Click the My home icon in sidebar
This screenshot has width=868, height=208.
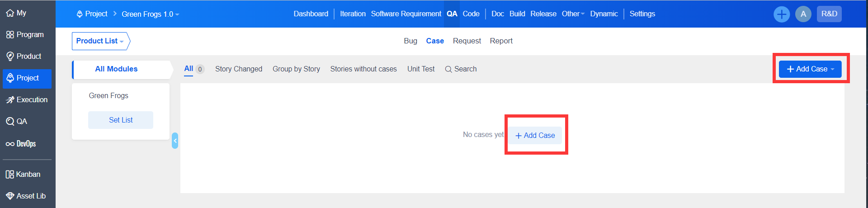[10, 13]
